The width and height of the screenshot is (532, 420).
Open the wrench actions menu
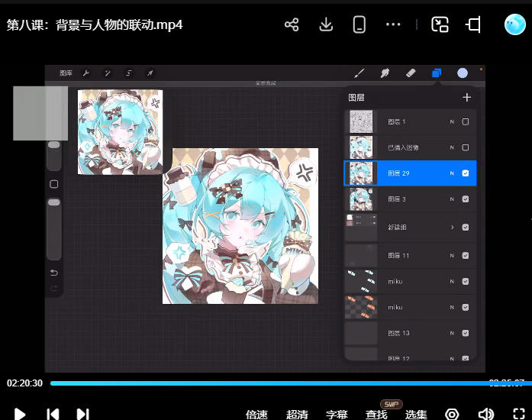click(x=85, y=73)
